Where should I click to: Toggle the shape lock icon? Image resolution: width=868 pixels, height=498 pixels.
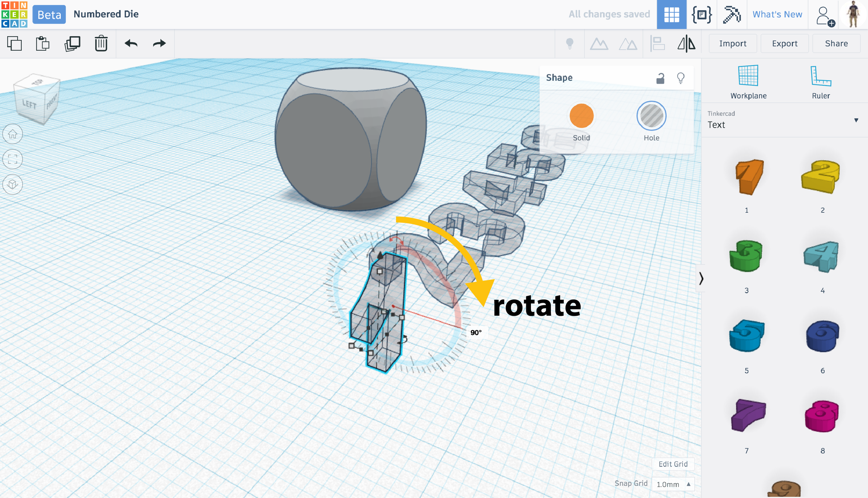(660, 78)
